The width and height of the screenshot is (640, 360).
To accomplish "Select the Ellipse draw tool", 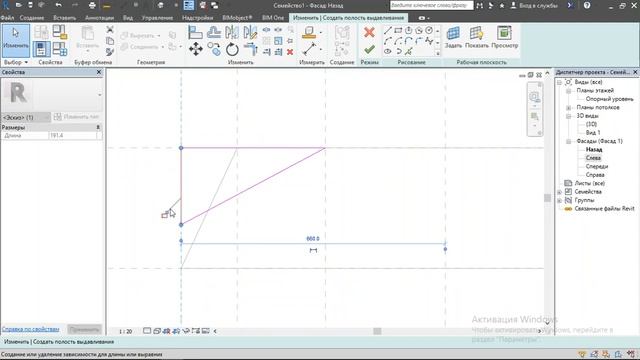I will coord(388,51).
